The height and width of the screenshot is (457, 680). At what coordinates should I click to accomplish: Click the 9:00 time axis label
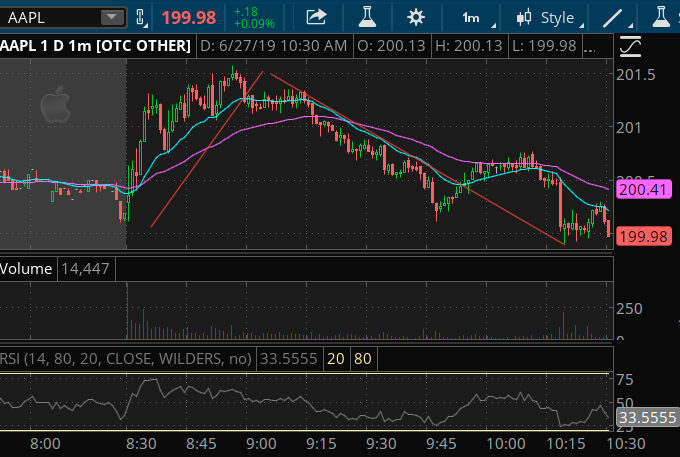(261, 444)
